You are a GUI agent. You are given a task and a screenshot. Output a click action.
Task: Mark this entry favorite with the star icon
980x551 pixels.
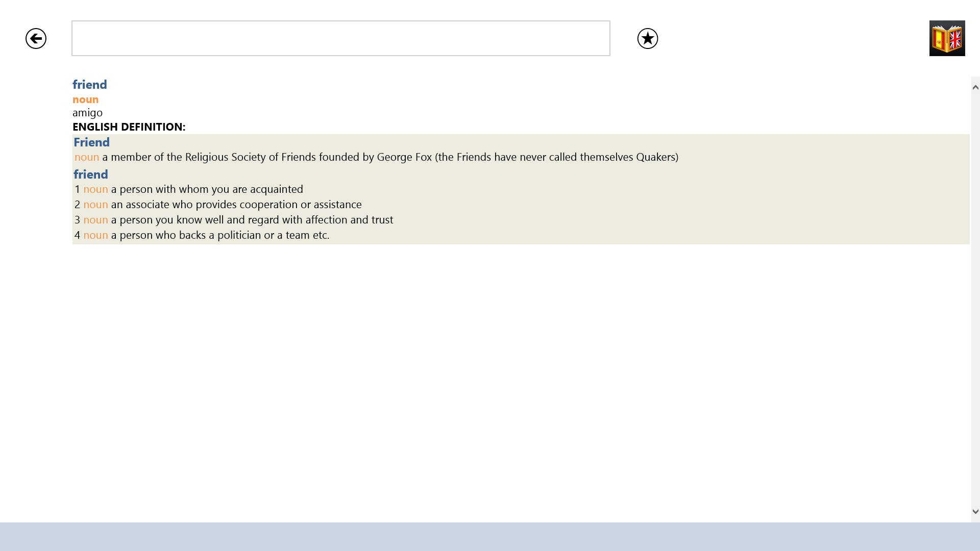(x=647, y=38)
